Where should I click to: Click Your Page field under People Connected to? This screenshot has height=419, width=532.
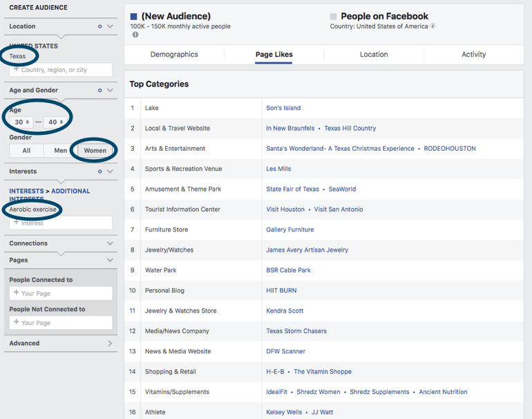click(61, 293)
